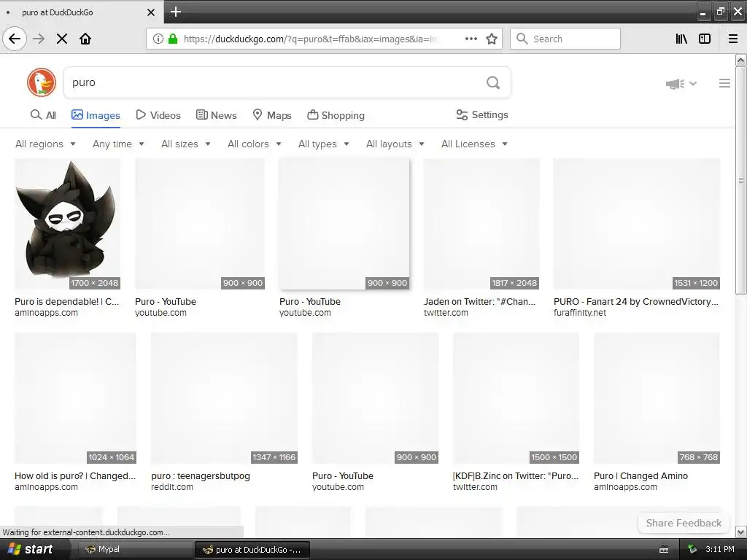Open the 'Puro is dependable!' result title
The image size is (747, 560).
66,301
